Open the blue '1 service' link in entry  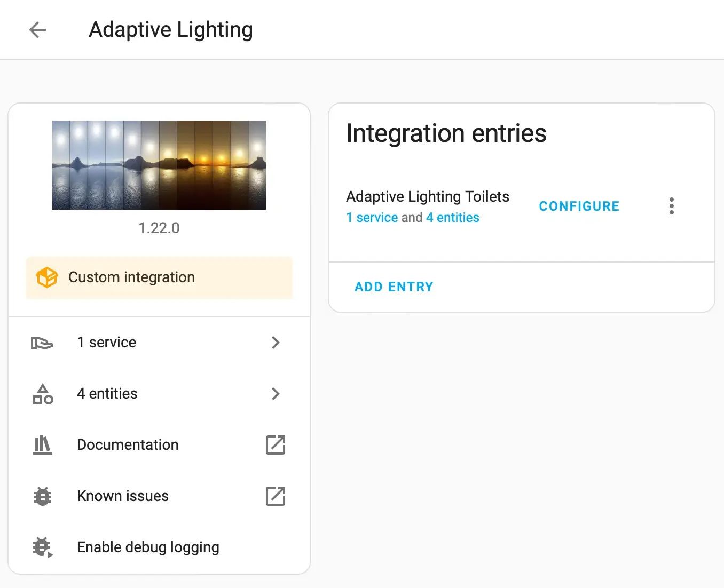coord(372,218)
